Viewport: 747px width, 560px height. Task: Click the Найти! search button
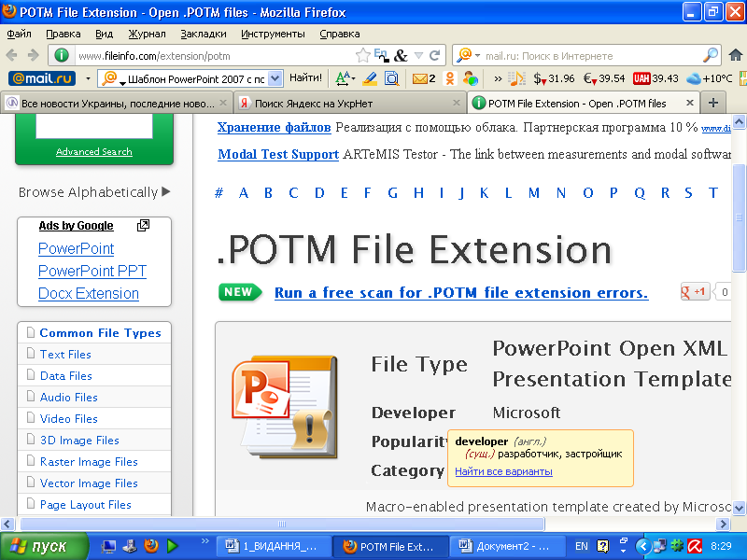(x=305, y=77)
